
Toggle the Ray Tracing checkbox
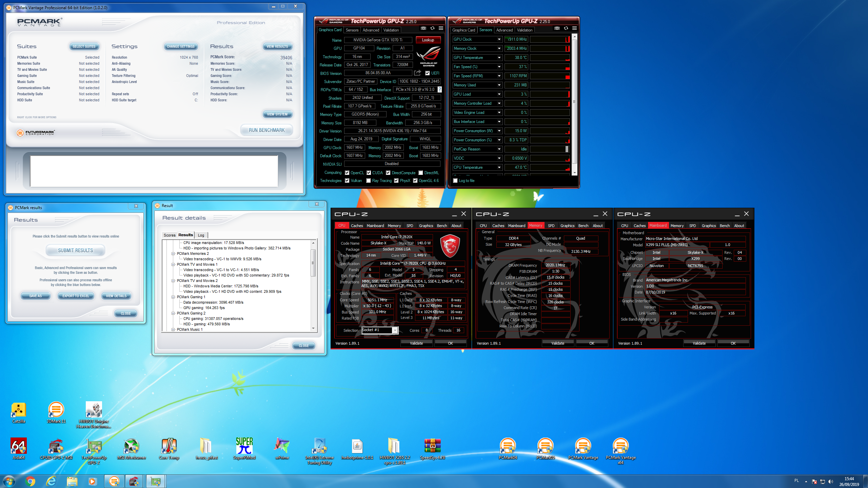tap(369, 181)
